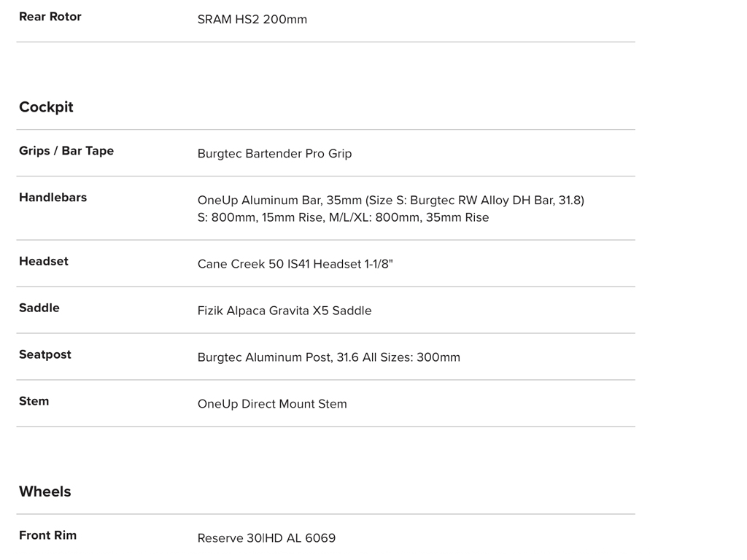Click the Saddle spec label

(x=39, y=308)
